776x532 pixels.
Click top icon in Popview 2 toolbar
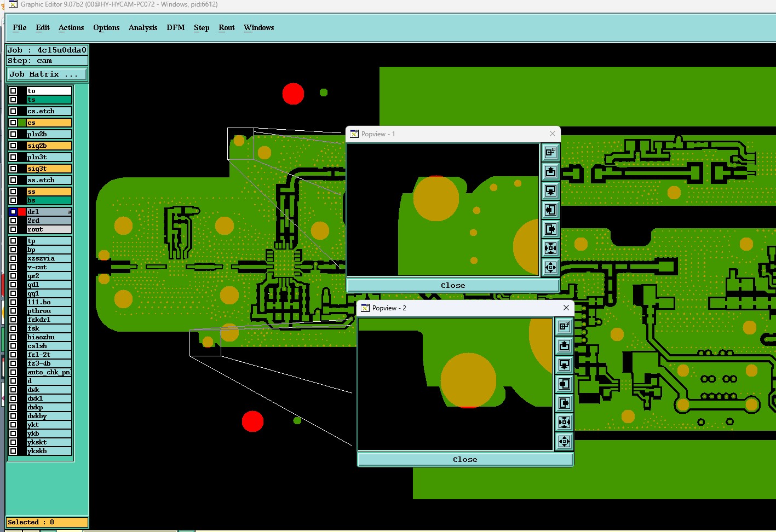(x=564, y=326)
